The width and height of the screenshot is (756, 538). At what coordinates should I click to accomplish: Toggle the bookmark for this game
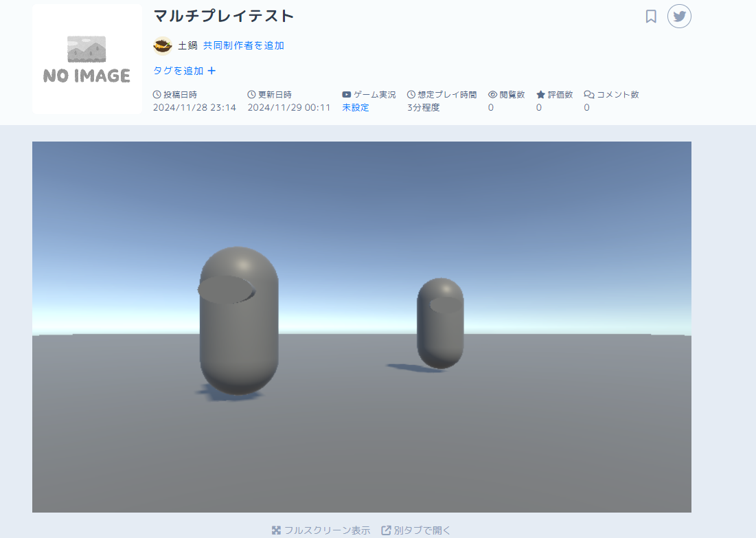point(651,16)
